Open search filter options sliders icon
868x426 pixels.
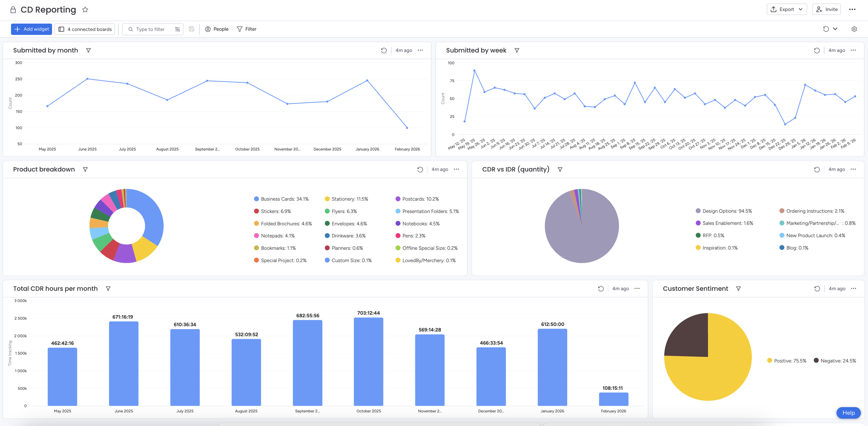[177, 29]
